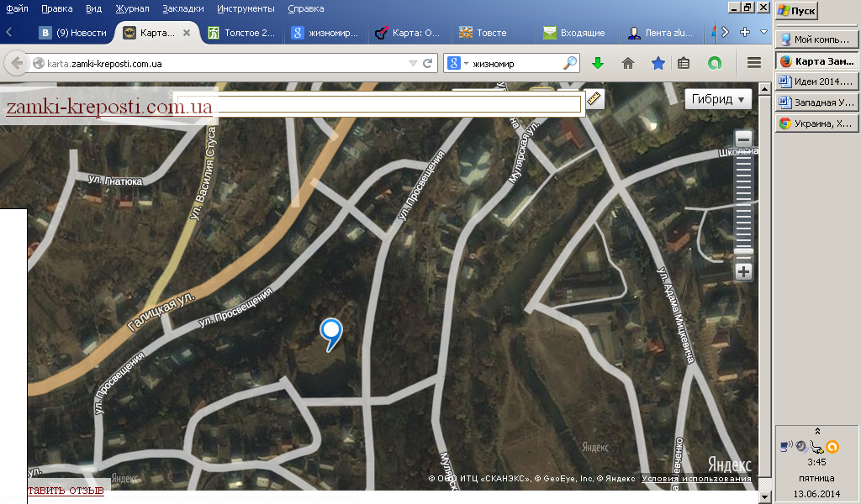Image resolution: width=861 pixels, height=504 pixels.
Task: Go to the browser Home page icon
Action: point(628,64)
